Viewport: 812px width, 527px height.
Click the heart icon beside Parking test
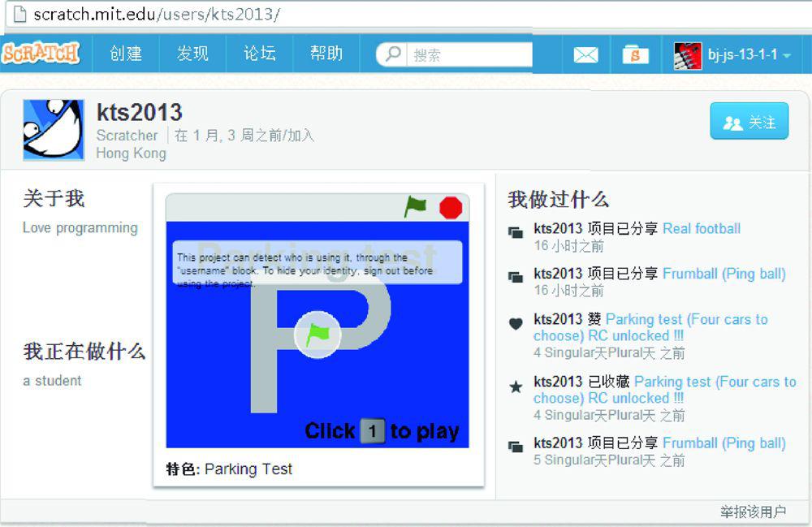pyautogui.click(x=516, y=323)
